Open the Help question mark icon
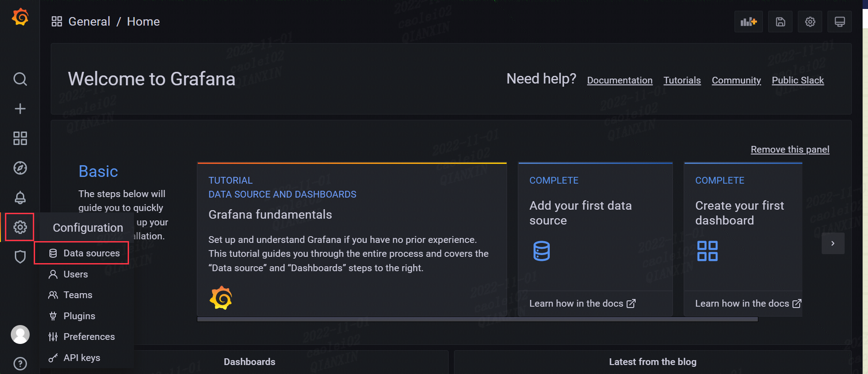Viewport: 868px width, 374px height. [20, 363]
